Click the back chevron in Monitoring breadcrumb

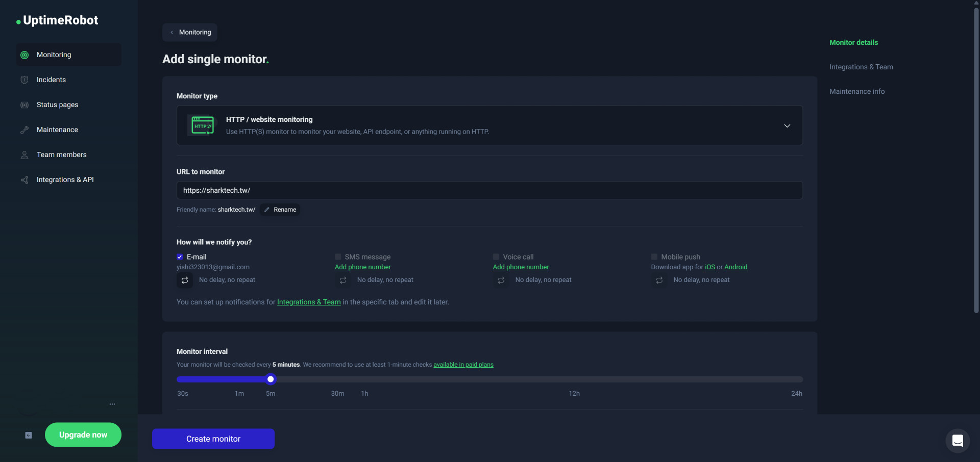tap(172, 32)
